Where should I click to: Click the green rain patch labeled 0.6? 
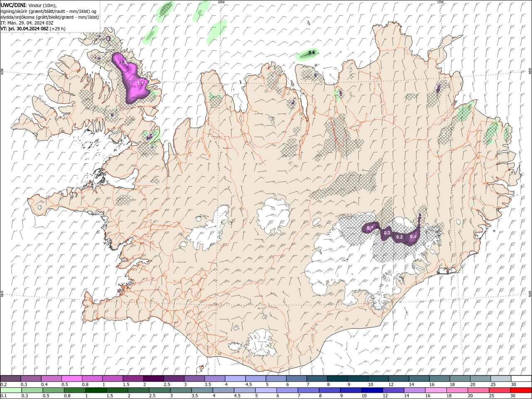(308, 54)
